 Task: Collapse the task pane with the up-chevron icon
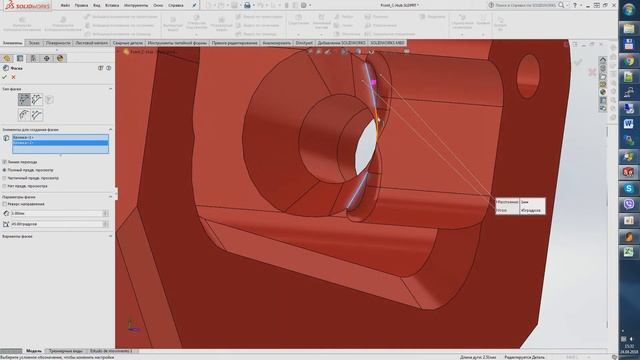click(603, 60)
